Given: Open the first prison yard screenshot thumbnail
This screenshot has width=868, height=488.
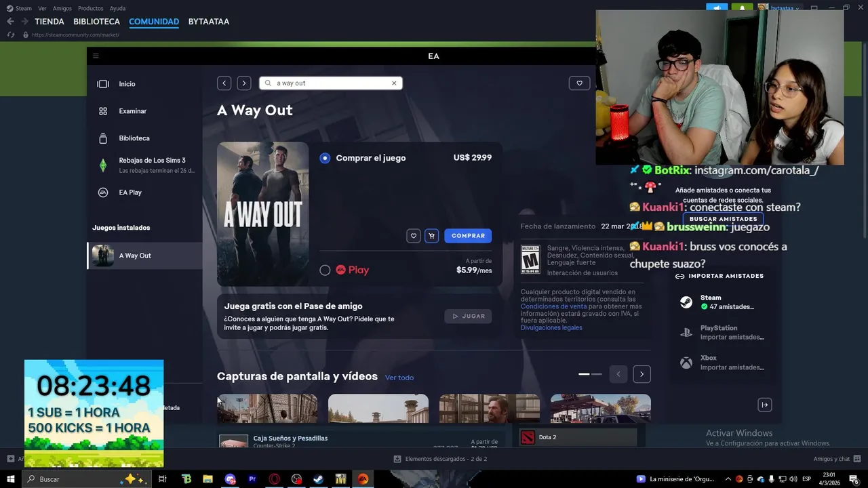Looking at the screenshot, I should 267,409.
